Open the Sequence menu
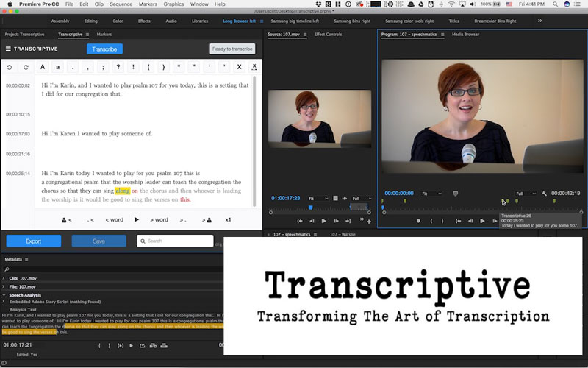The height and width of the screenshot is (368, 588). 121,4
